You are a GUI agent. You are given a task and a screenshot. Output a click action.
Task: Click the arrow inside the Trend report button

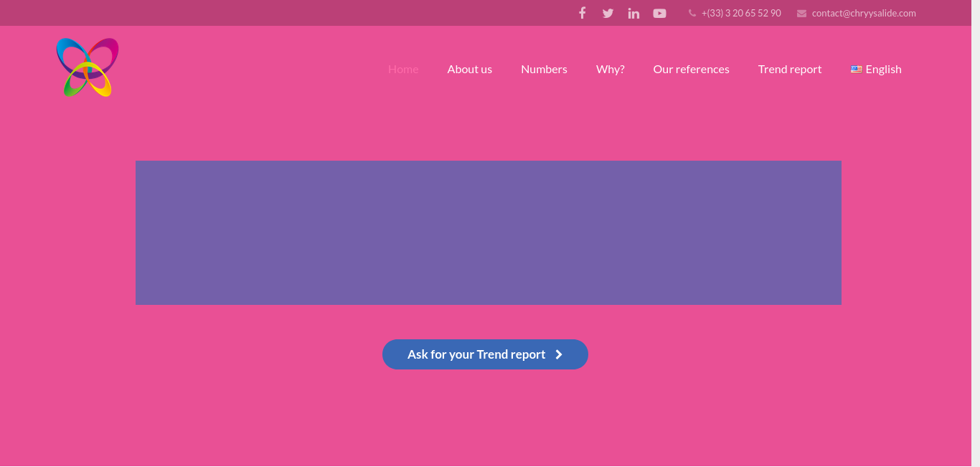tap(559, 354)
